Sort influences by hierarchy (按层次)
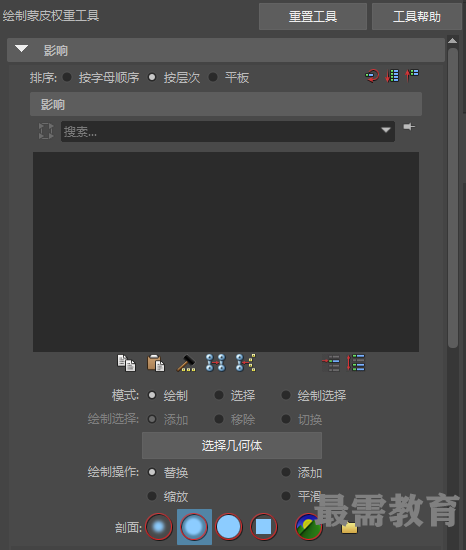The width and height of the screenshot is (466, 550). click(x=152, y=77)
